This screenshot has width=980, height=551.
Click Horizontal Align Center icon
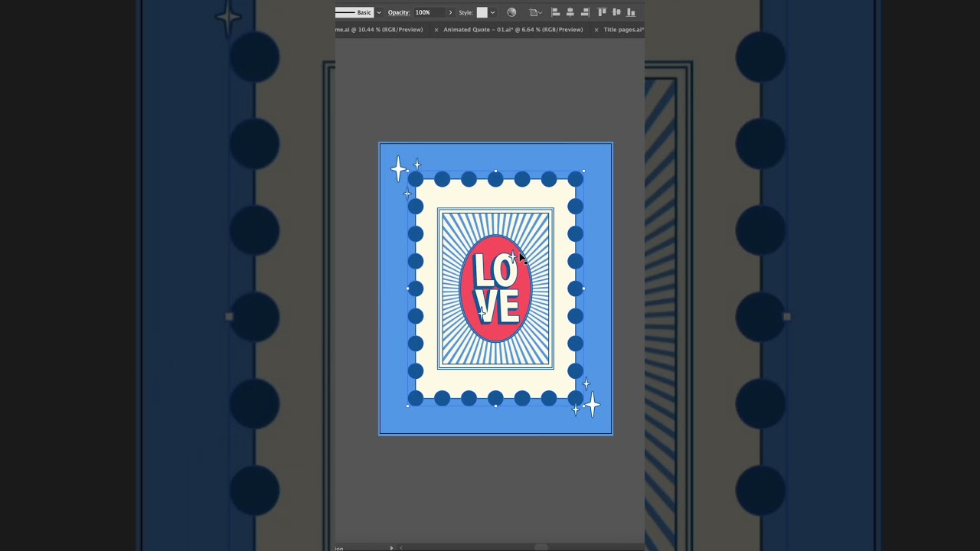tap(570, 12)
